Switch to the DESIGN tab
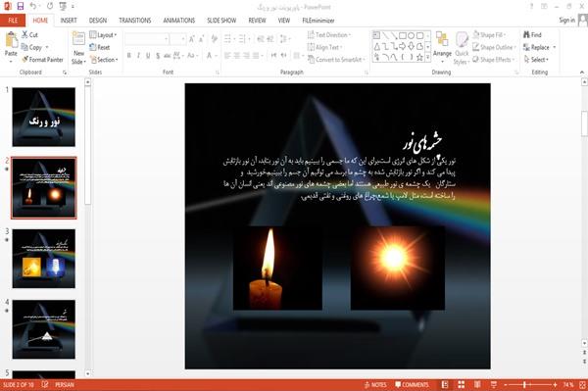 [x=98, y=21]
